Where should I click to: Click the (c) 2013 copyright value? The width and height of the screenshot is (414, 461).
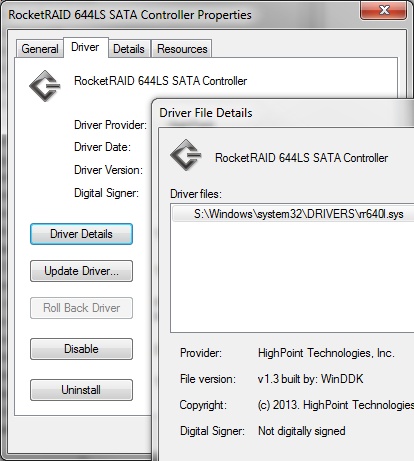point(336,405)
